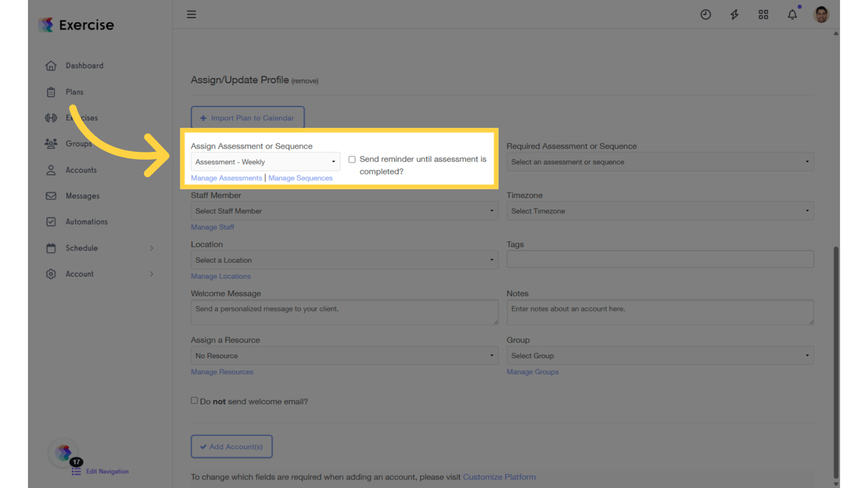
Task: Click the lightning quick actions icon
Action: [734, 14]
